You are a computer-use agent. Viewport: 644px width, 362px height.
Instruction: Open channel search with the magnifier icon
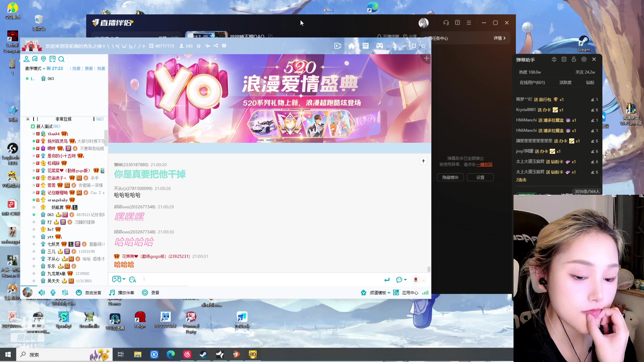61,59
